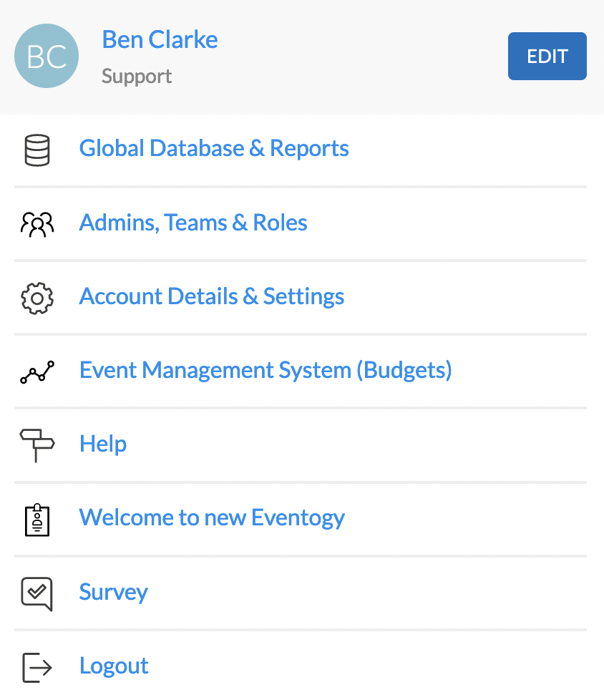Select Event Management System (Budgets)
Viewport: 604px width, 700px height.
click(266, 370)
